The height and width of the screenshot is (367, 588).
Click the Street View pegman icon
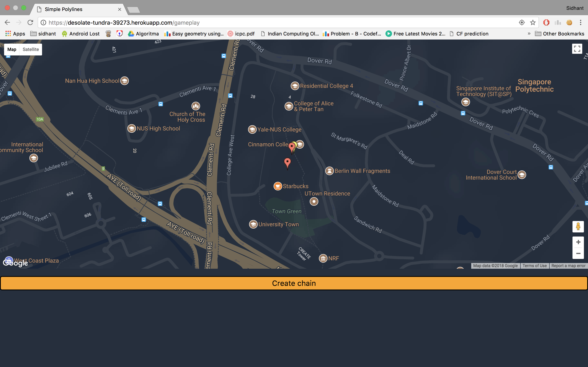[578, 227]
